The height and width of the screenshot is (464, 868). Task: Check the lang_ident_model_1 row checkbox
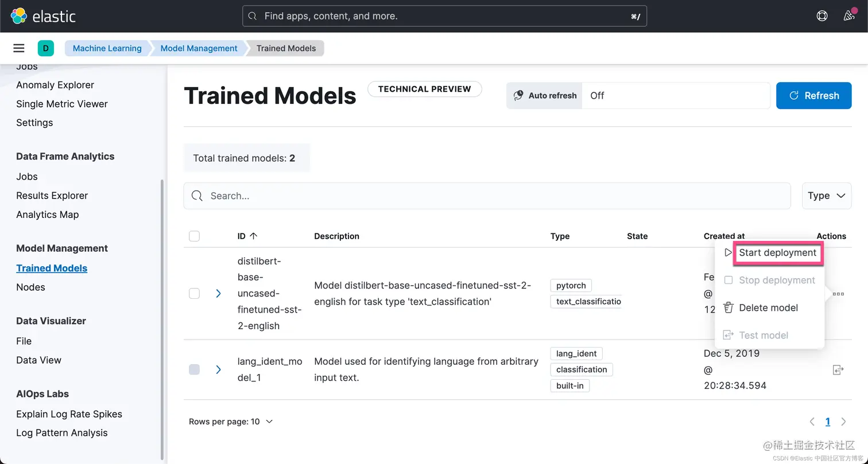(x=195, y=369)
